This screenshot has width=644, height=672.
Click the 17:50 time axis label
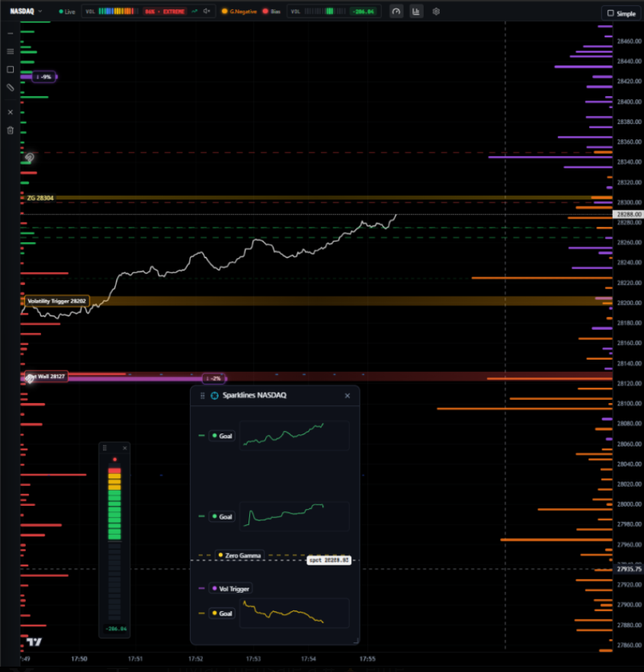[79, 659]
